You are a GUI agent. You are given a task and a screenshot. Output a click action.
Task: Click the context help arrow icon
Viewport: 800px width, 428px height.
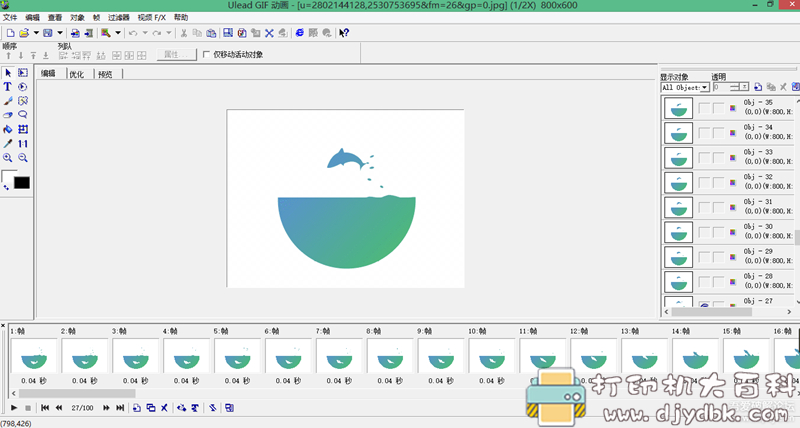pos(344,33)
